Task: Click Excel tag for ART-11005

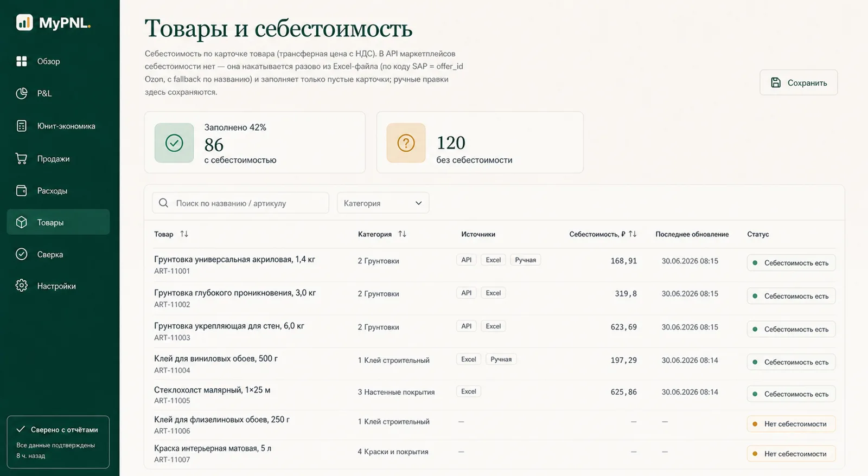Action: pos(469,391)
